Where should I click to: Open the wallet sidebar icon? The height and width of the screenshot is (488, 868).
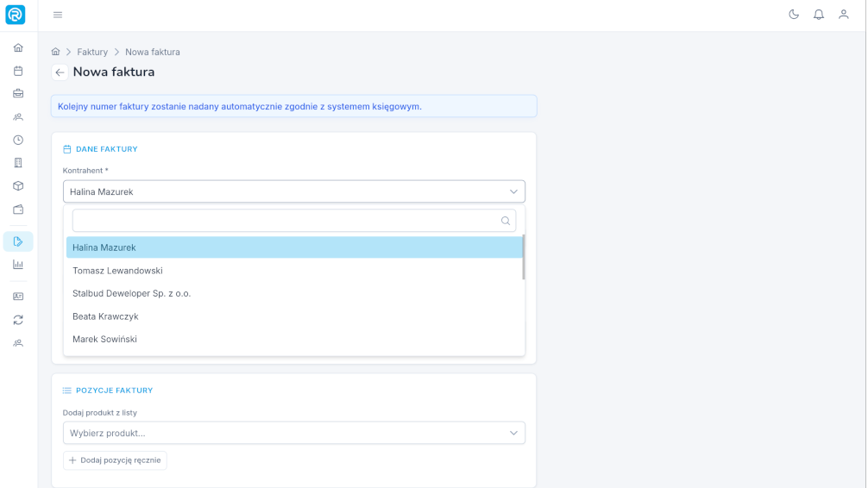pyautogui.click(x=18, y=210)
